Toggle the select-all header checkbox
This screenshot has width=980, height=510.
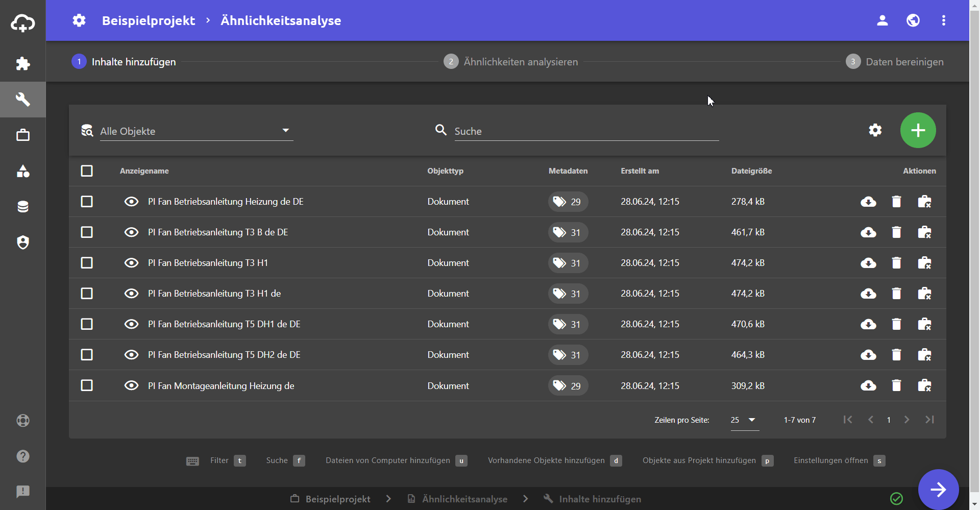(87, 171)
